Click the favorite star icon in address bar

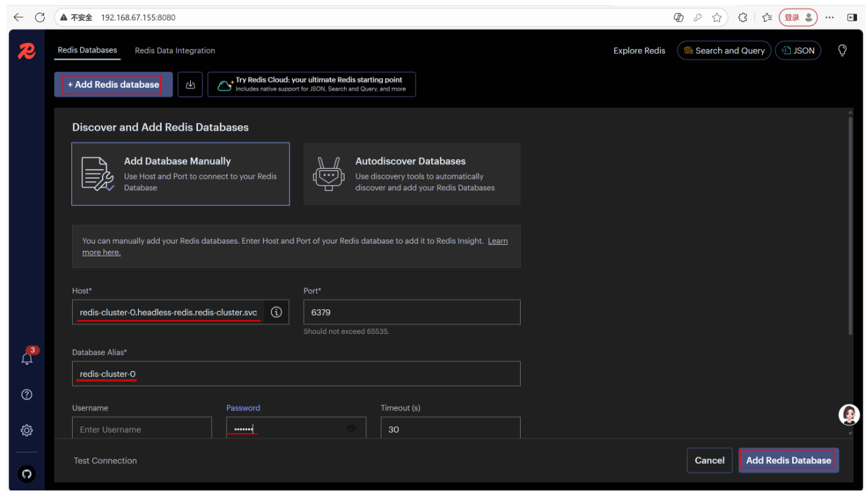tap(717, 18)
